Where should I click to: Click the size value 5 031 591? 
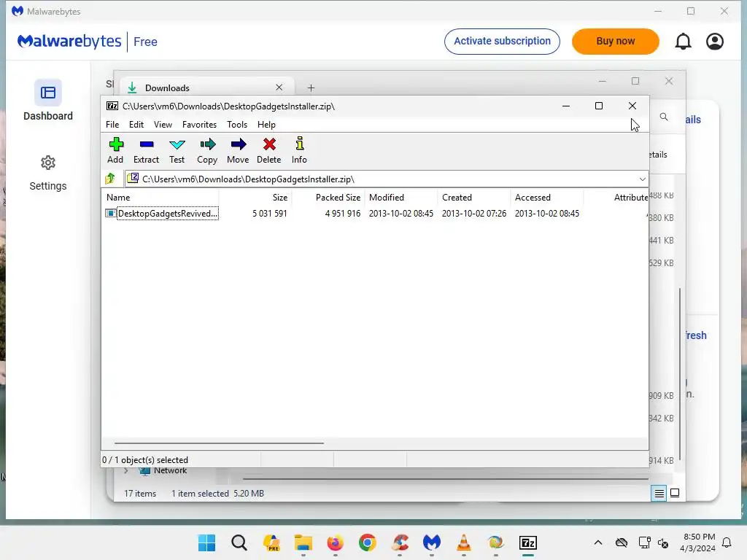tap(270, 214)
